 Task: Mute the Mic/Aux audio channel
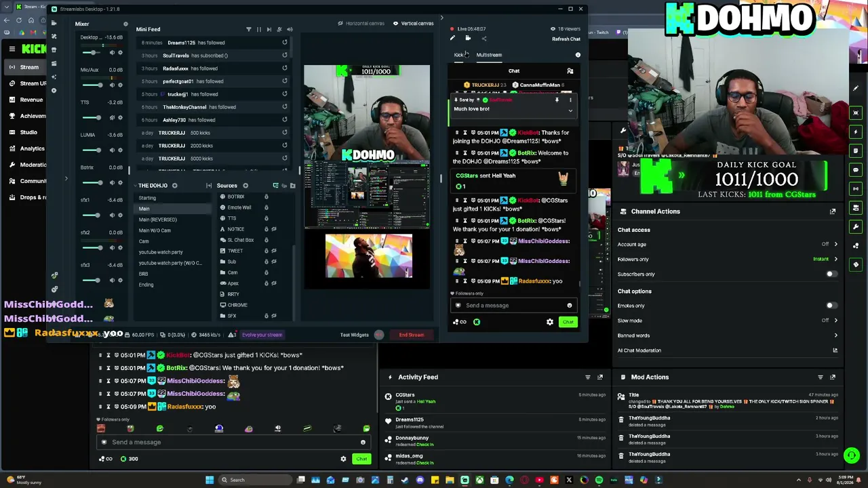(112, 85)
